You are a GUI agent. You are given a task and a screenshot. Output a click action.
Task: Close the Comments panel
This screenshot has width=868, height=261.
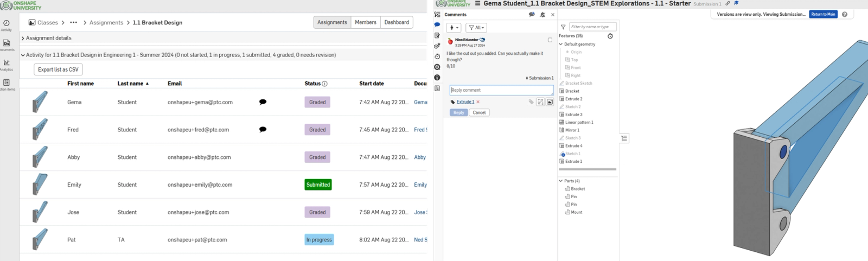pos(553,15)
